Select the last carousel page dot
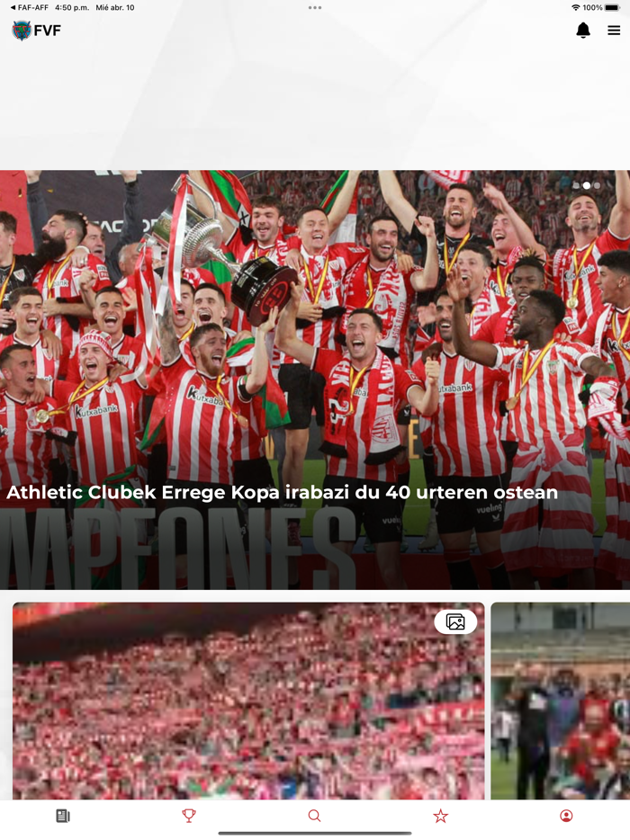 597,185
